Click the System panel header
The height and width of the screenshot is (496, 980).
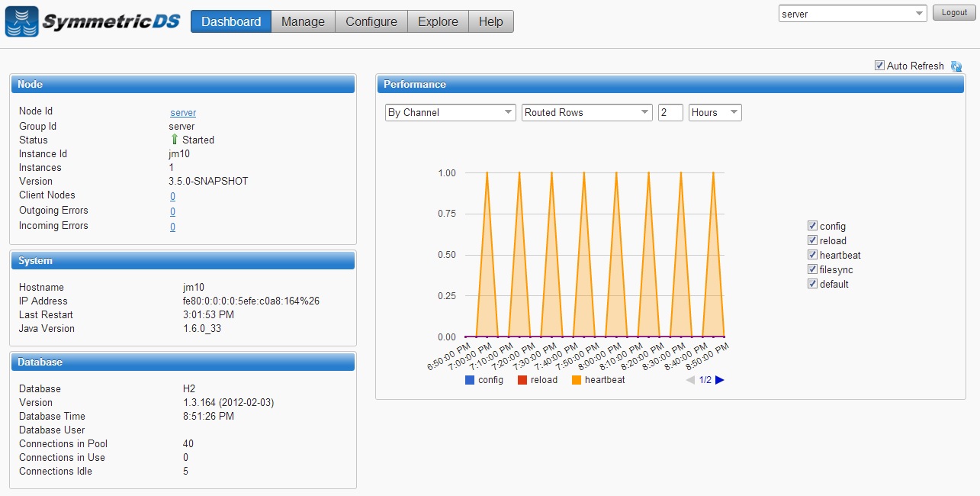(183, 261)
